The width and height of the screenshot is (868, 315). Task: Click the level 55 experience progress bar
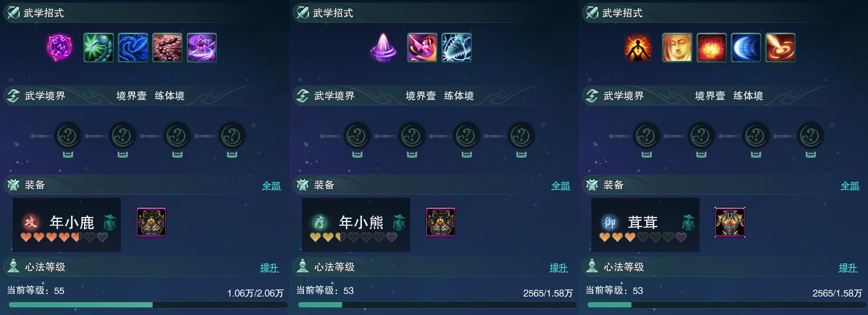(147, 305)
